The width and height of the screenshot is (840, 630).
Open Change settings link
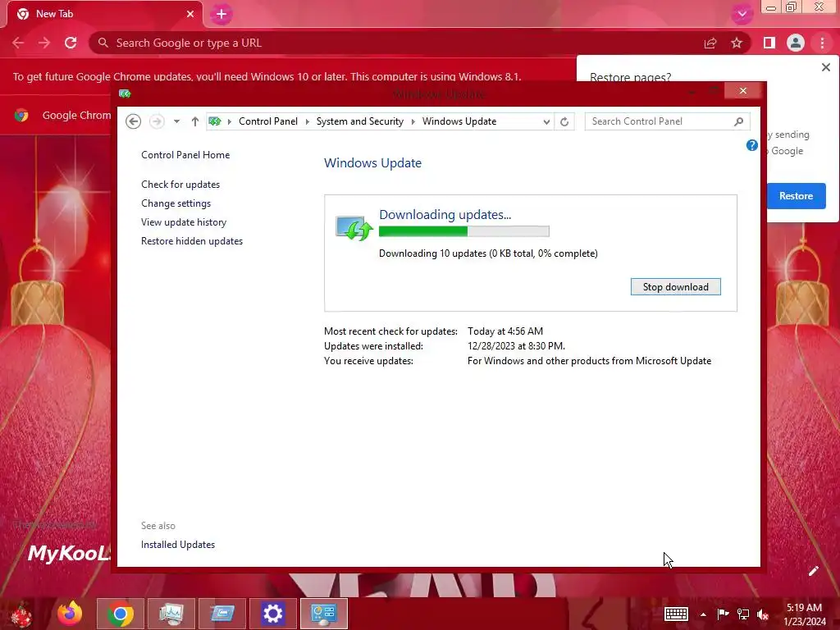176,203
